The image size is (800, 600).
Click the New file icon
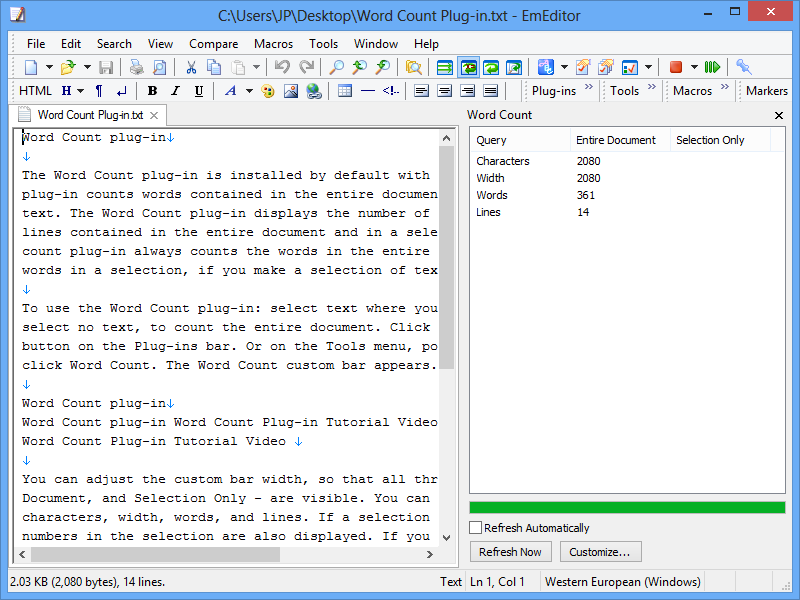coord(32,67)
